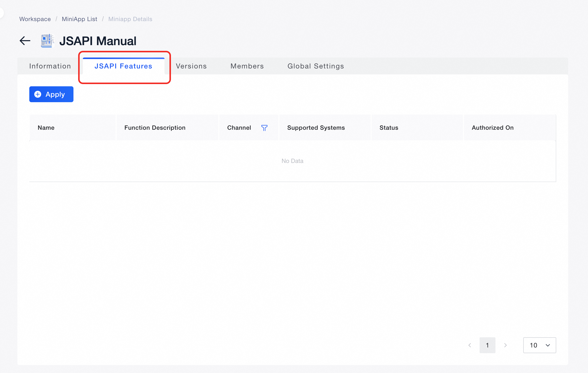
Task: Click the Supported Systems column header
Action: pyautogui.click(x=316, y=128)
